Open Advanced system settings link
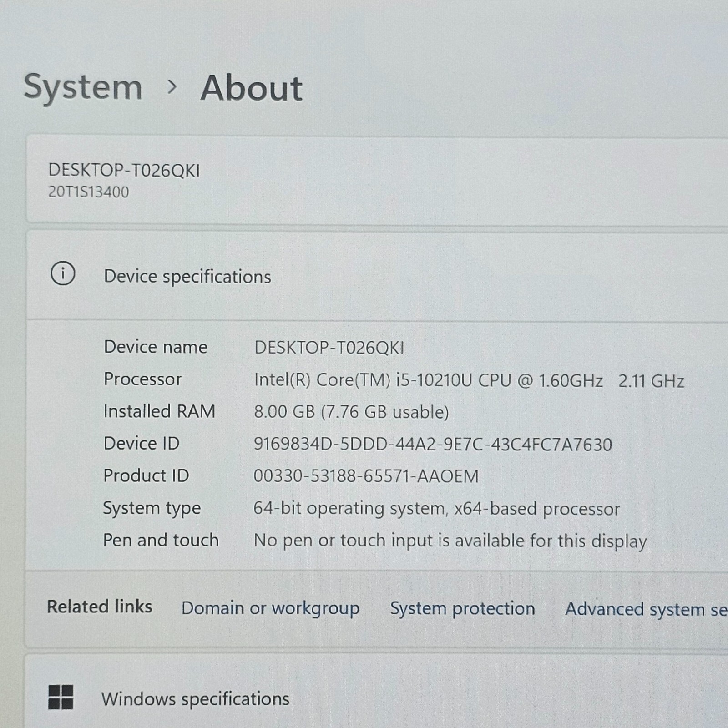 click(x=646, y=609)
